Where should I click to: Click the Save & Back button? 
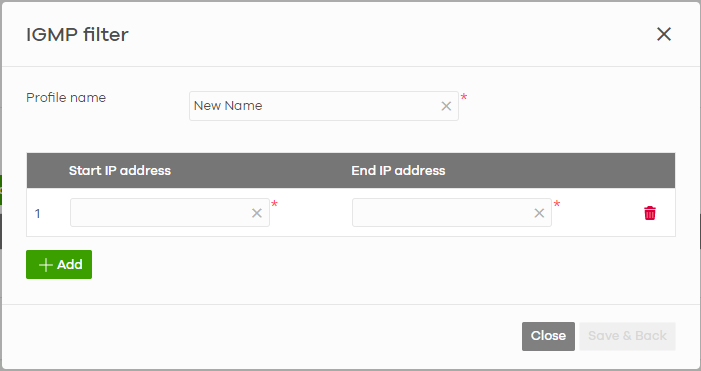627,336
